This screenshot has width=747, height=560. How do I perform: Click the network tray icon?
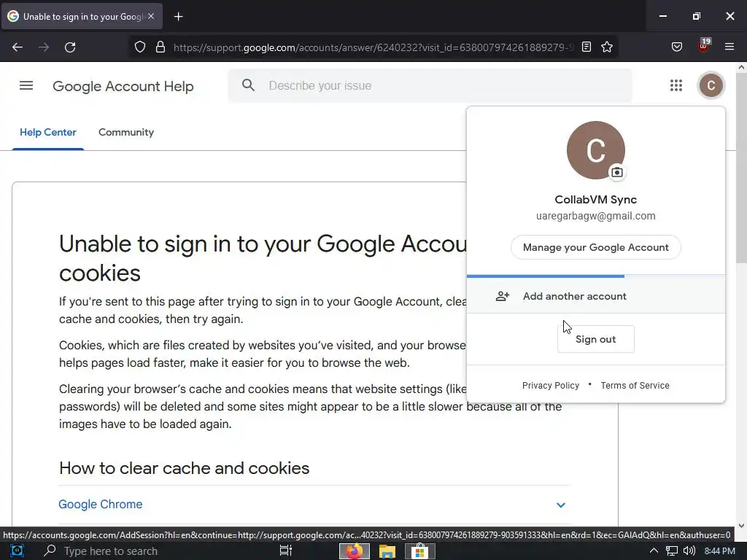[672, 551]
